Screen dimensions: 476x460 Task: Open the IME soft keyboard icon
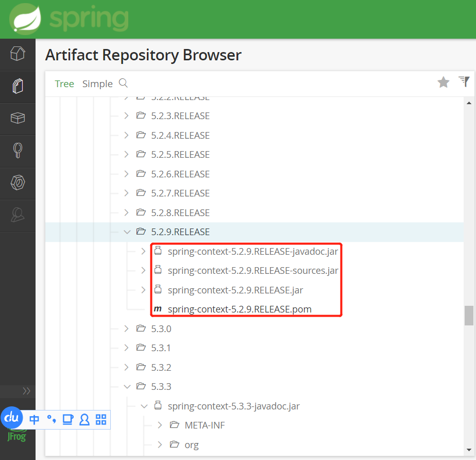pos(67,420)
